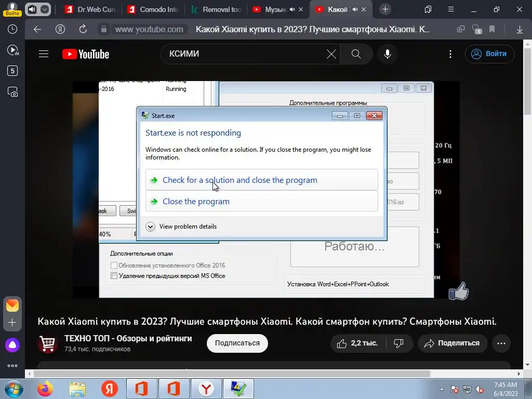This screenshot has width=532, height=399.
Task: Click the sidebar tab counter showing 5
Action: [x=12, y=71]
